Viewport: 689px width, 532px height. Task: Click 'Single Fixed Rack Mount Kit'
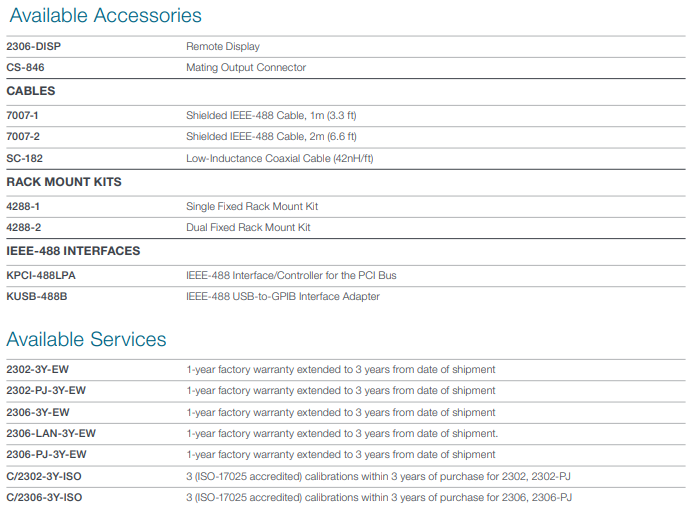[252, 206]
